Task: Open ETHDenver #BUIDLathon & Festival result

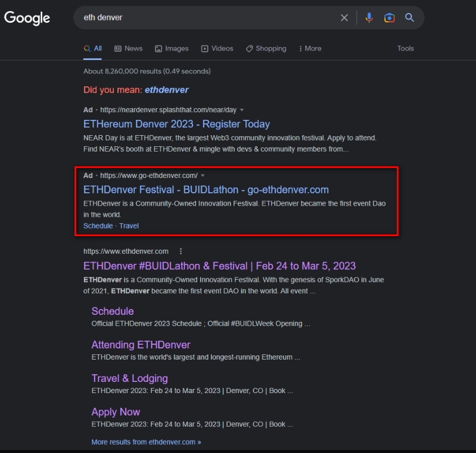Action: [219, 266]
